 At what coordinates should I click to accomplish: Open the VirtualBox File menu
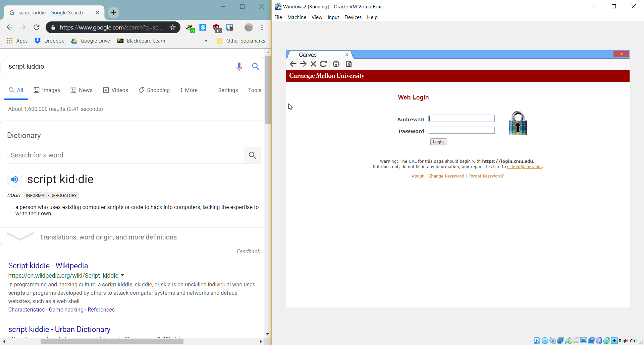tap(278, 17)
